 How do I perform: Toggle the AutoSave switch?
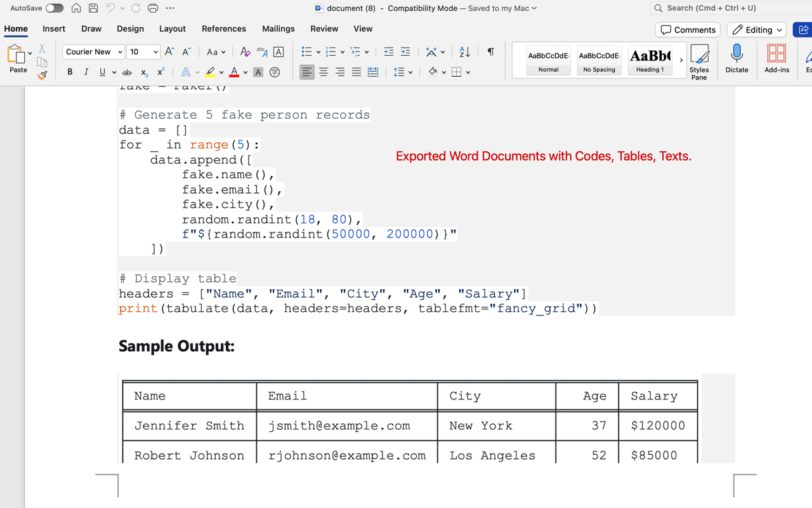[55, 8]
